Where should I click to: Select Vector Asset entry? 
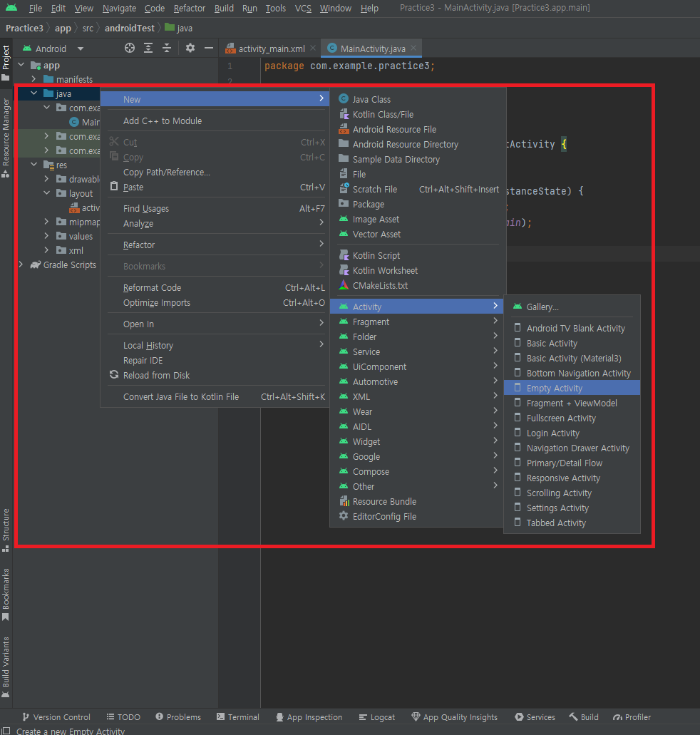tap(418, 235)
